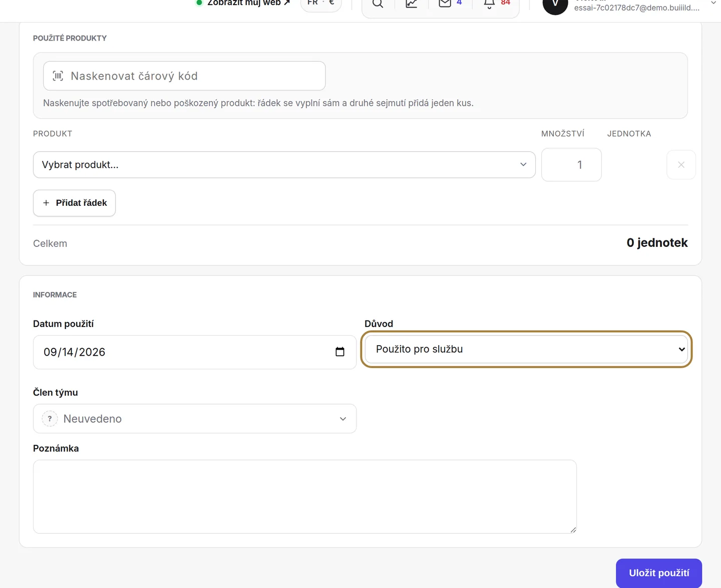Click the user avatar circle
This screenshot has width=721, height=588.
pos(555,4)
